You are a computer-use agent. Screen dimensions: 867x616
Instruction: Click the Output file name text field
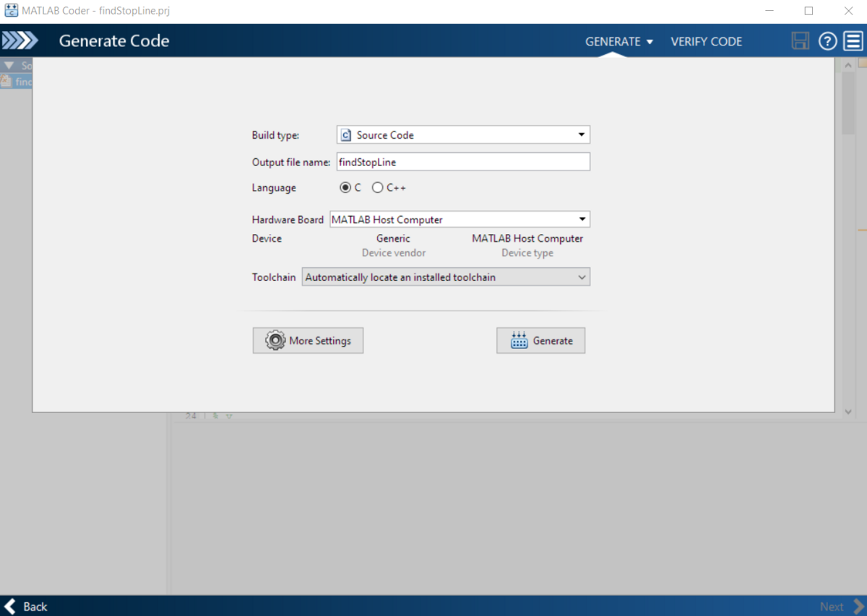[x=463, y=162]
